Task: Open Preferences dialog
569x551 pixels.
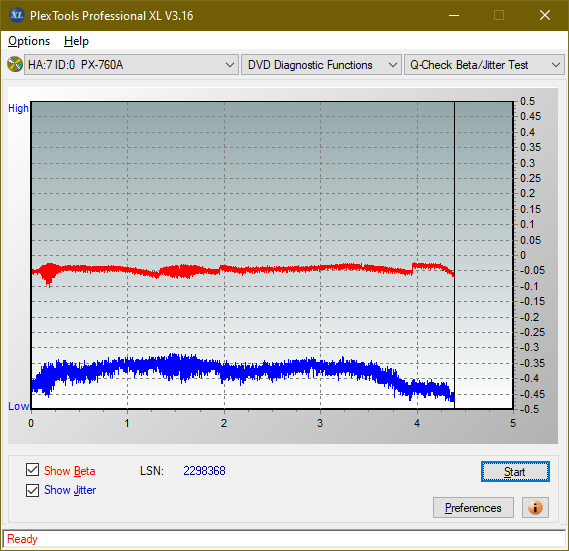Action: tap(473, 507)
